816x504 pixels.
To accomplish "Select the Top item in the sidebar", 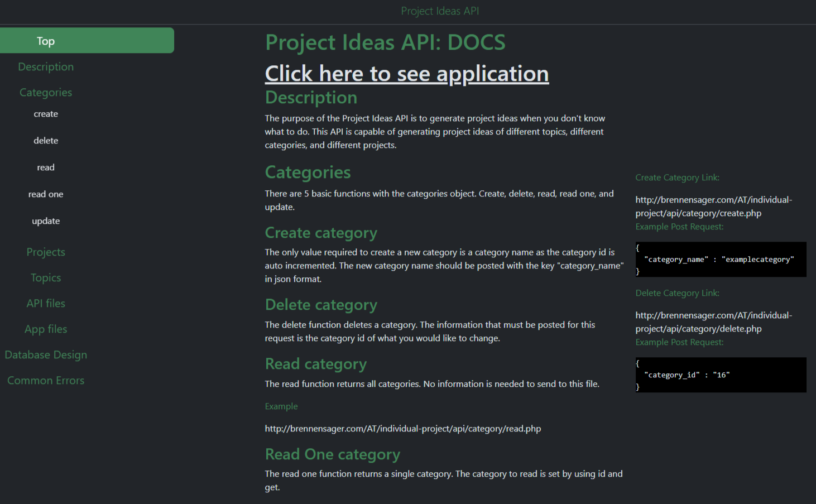I will point(87,41).
